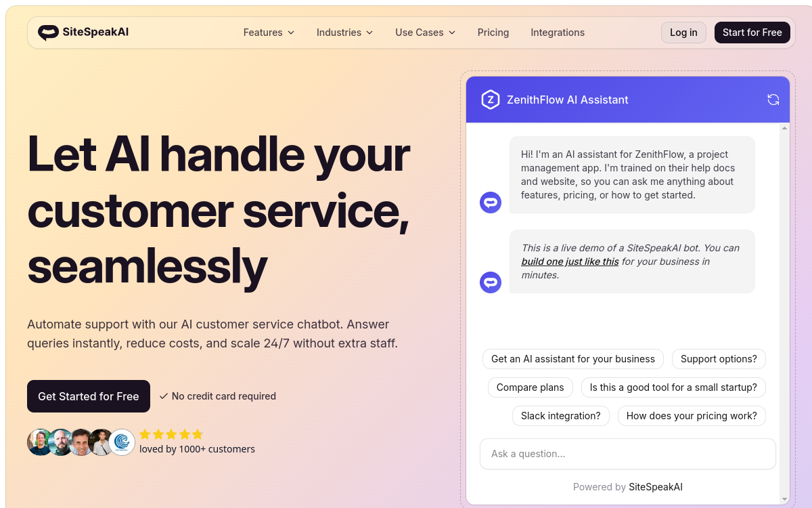Click the SiteSpeakAI logo speech bubble icon
Image resolution: width=812 pixels, height=508 pixels.
(48, 32)
